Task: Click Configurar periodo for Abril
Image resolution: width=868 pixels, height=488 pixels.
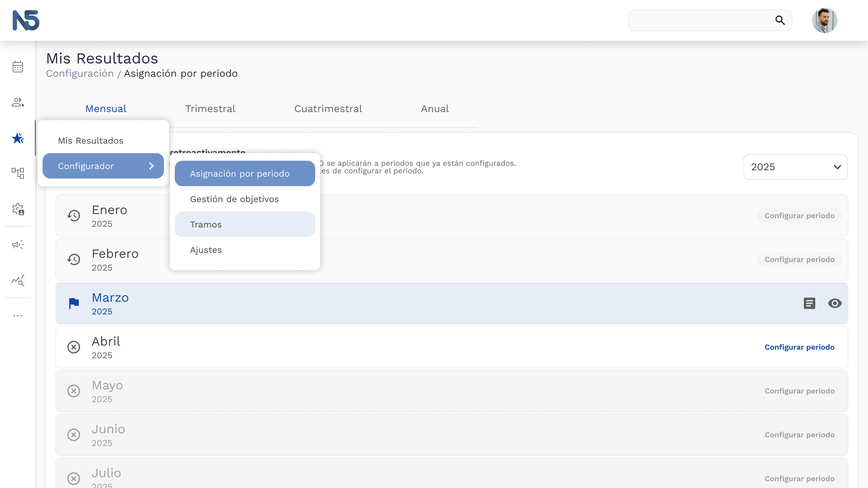Action: (x=800, y=347)
